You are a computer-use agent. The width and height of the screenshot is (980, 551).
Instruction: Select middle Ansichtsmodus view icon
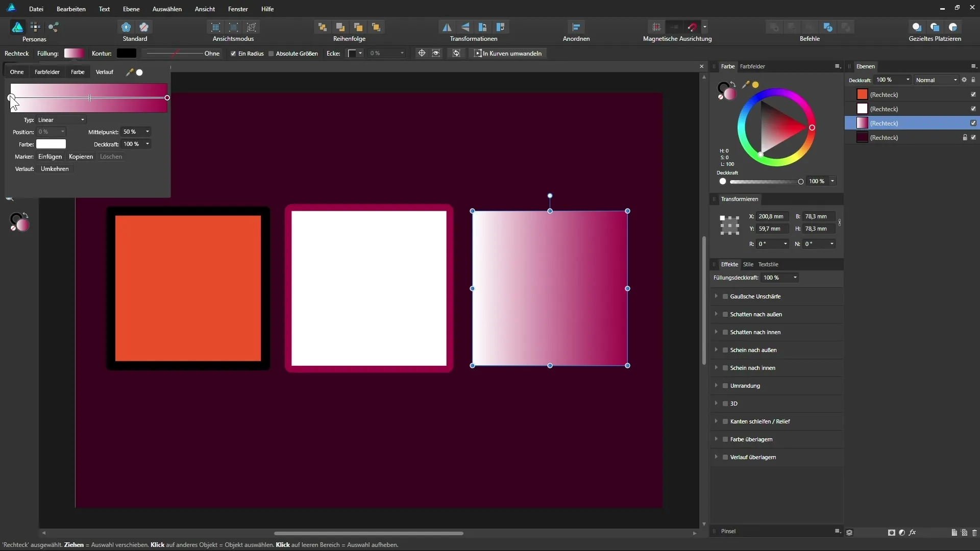(233, 27)
